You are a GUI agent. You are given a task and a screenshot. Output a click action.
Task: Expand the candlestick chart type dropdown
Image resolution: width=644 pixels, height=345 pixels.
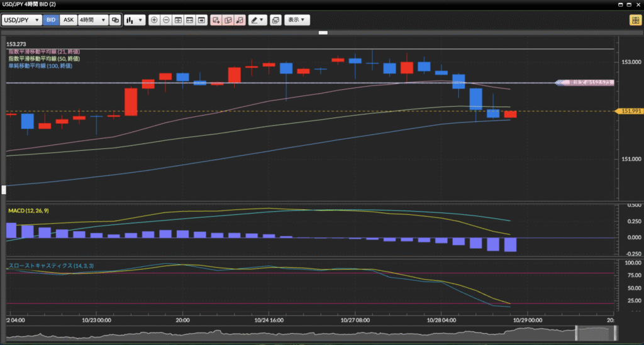[135, 20]
